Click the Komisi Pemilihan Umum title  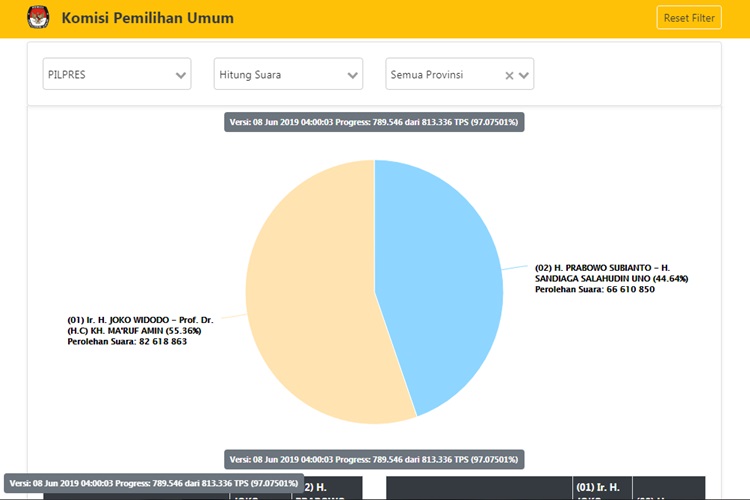(x=148, y=18)
